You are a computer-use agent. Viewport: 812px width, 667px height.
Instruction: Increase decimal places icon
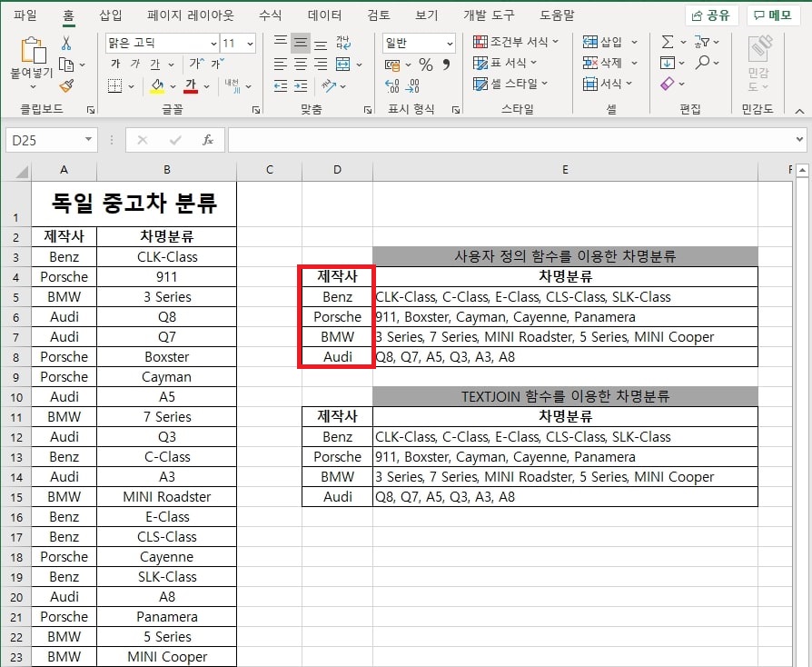coord(392,86)
